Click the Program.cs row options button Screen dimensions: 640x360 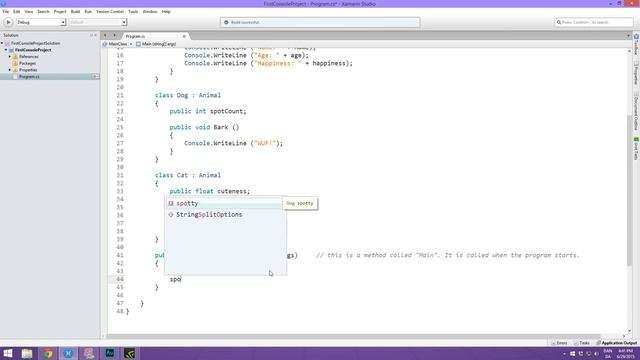click(95, 77)
